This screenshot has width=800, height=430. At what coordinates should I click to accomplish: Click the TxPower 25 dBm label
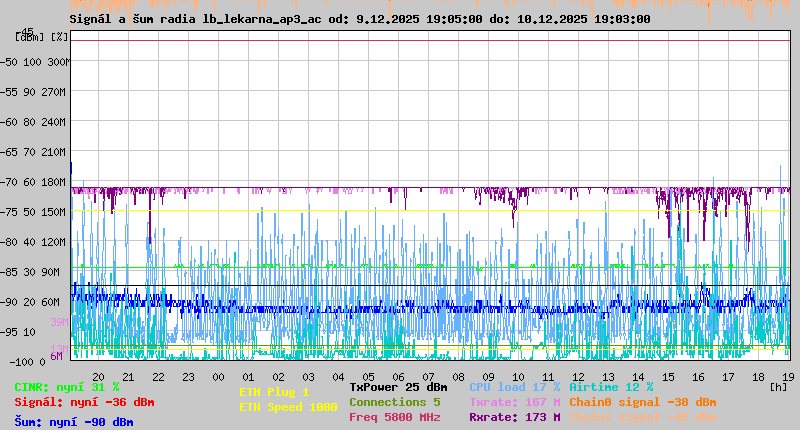click(398, 387)
